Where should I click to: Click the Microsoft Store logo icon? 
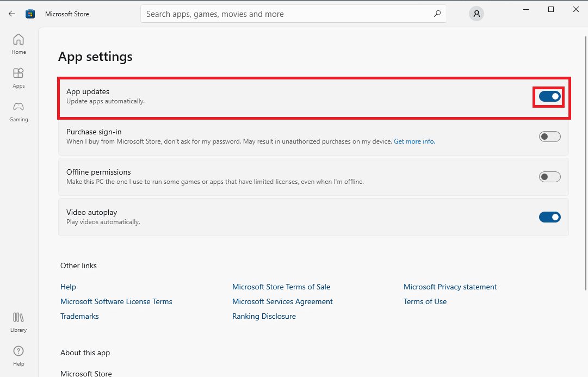(x=30, y=14)
